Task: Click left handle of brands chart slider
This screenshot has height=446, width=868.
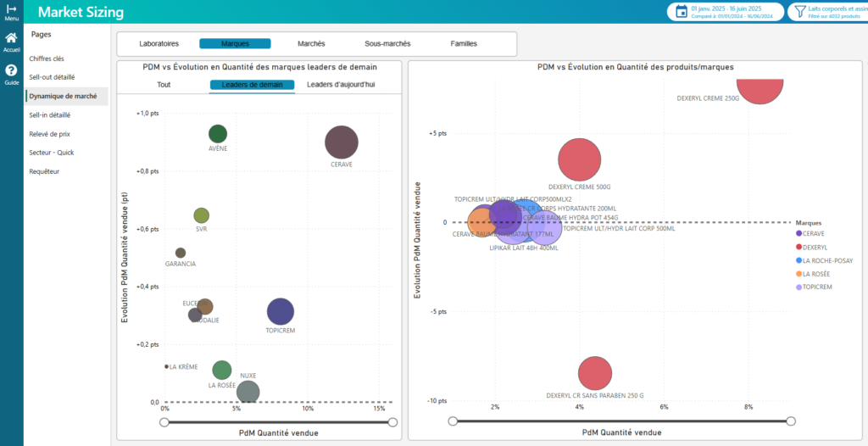Action: pyautogui.click(x=164, y=422)
